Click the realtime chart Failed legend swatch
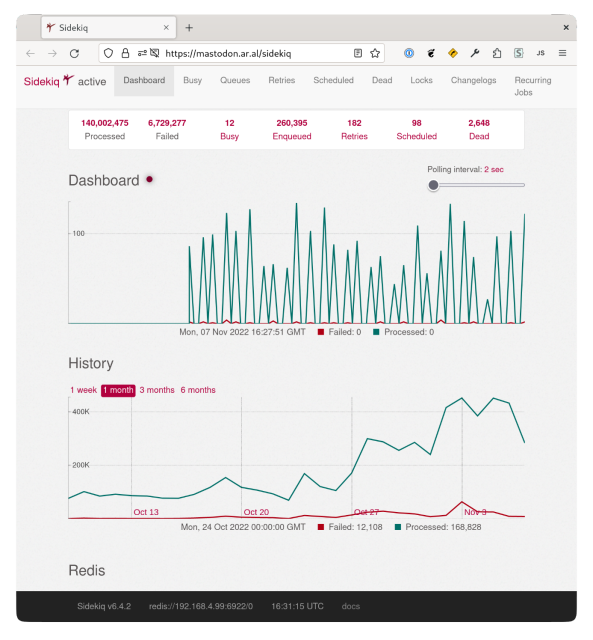 [321, 332]
